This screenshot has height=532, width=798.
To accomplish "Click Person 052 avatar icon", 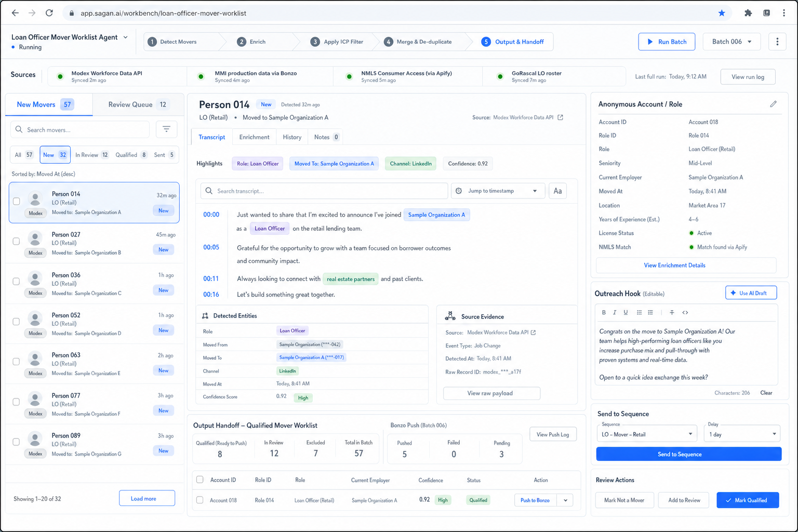I will pyautogui.click(x=35, y=320).
